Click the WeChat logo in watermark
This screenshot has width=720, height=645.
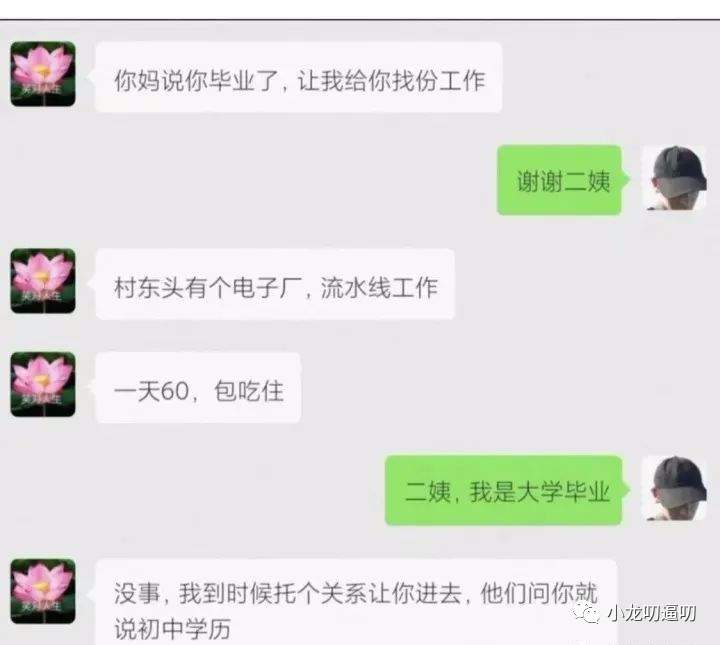pyautogui.click(x=585, y=613)
